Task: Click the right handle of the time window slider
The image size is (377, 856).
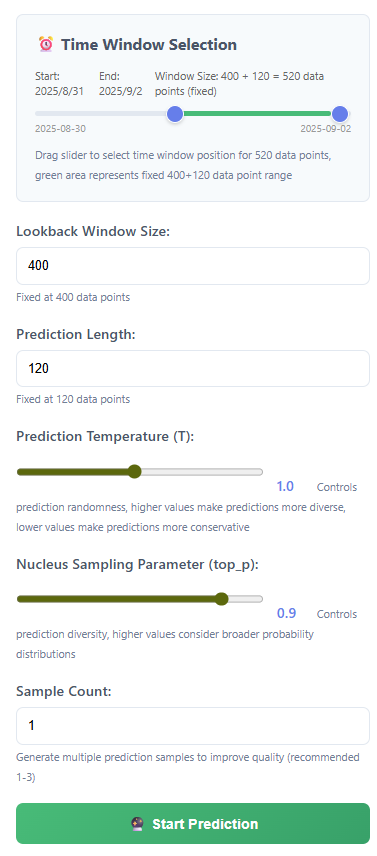Action: [340, 114]
